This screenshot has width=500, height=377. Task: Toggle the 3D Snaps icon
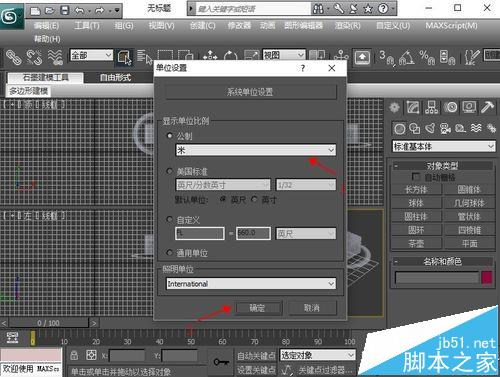tap(387, 57)
